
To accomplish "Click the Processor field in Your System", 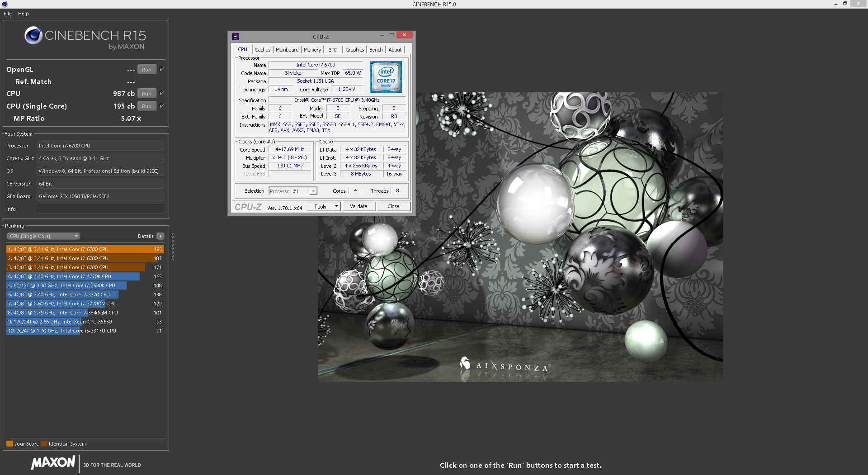I will pyautogui.click(x=100, y=146).
